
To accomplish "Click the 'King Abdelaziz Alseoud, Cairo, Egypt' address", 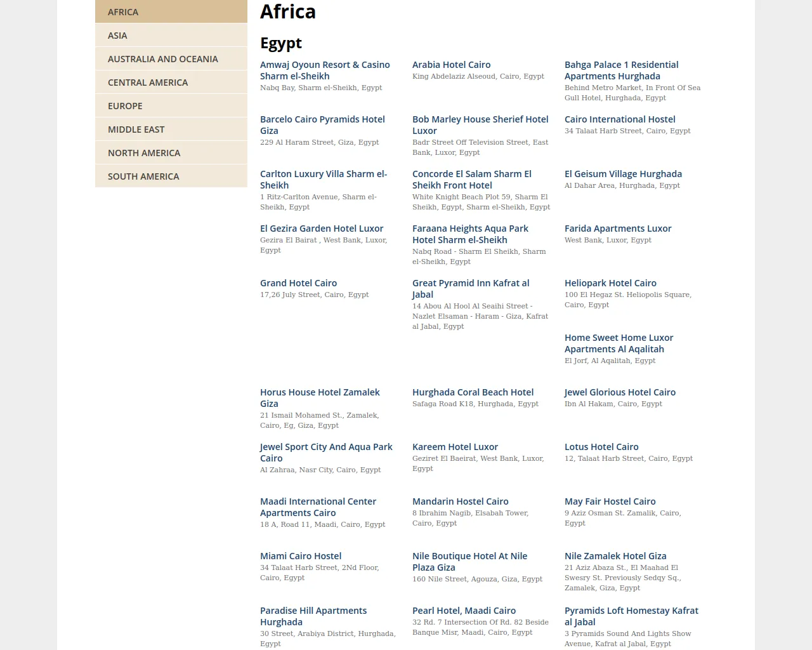I will click(x=478, y=76).
